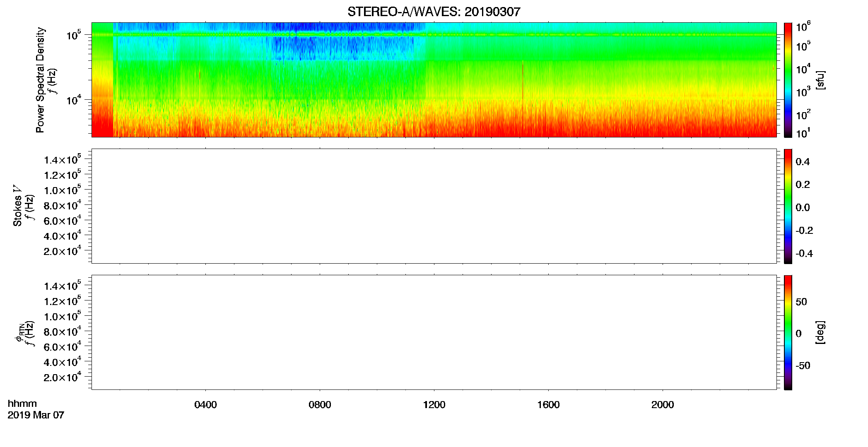Click the hhmm axis caption
868x447 pixels.
[22, 404]
